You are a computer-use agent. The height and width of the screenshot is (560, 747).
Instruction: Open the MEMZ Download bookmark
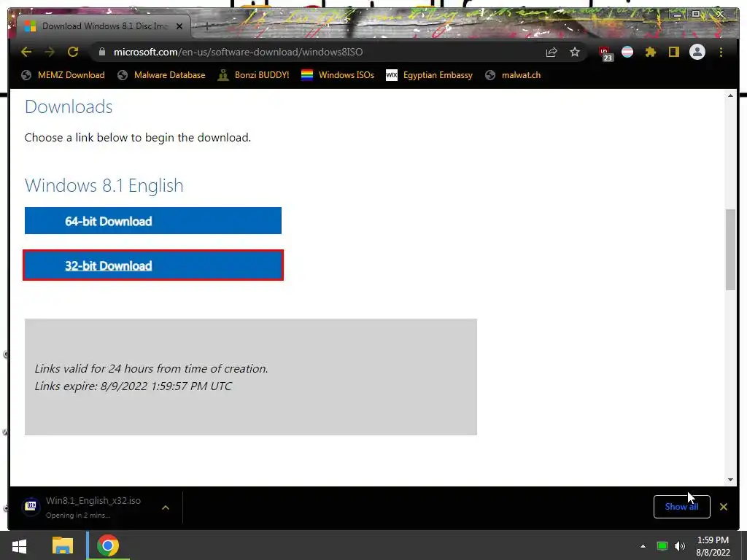click(x=63, y=75)
